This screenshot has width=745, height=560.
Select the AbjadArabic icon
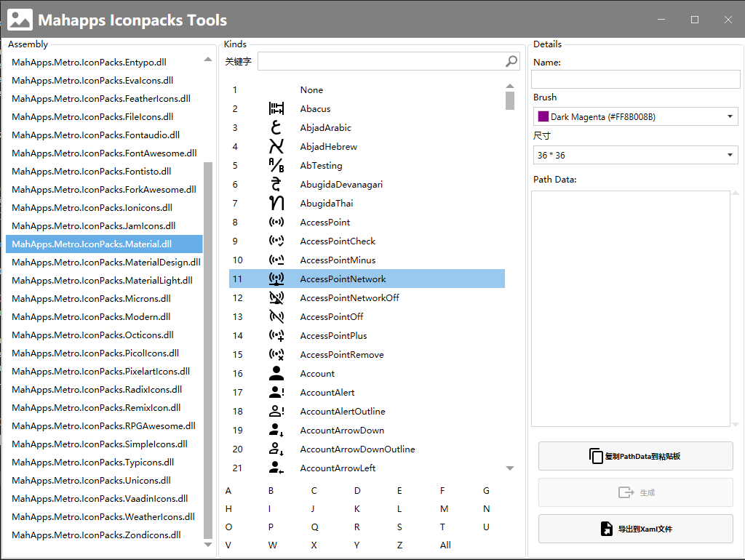(327, 127)
